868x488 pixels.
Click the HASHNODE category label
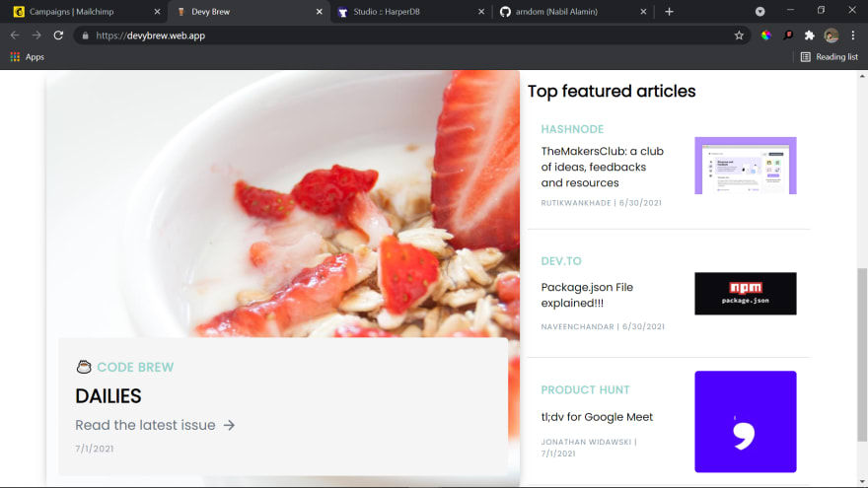[x=572, y=129]
